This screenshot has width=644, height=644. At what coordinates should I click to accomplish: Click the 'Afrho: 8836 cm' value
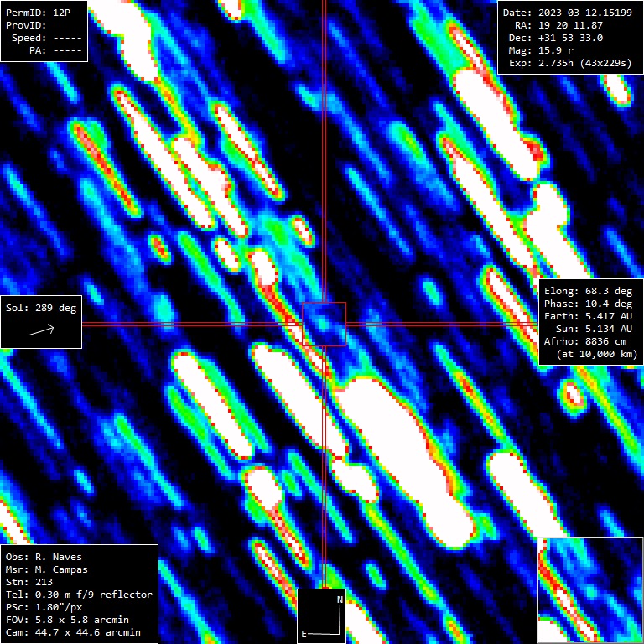[585, 341]
